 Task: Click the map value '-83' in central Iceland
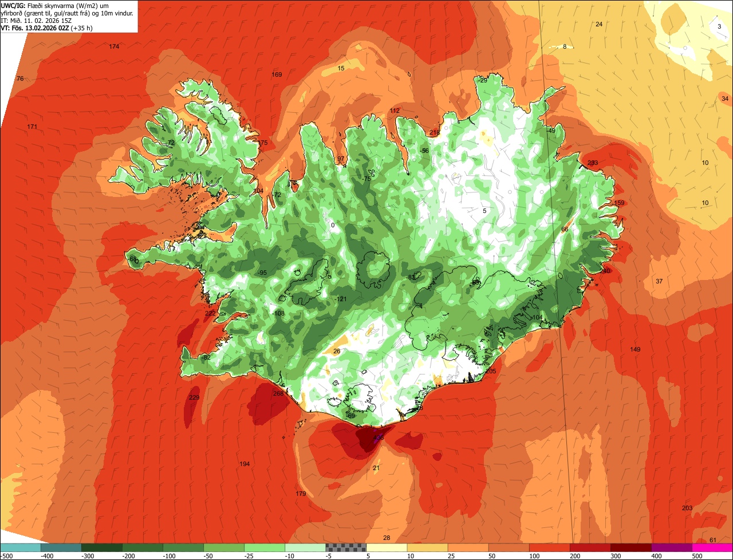click(410, 277)
